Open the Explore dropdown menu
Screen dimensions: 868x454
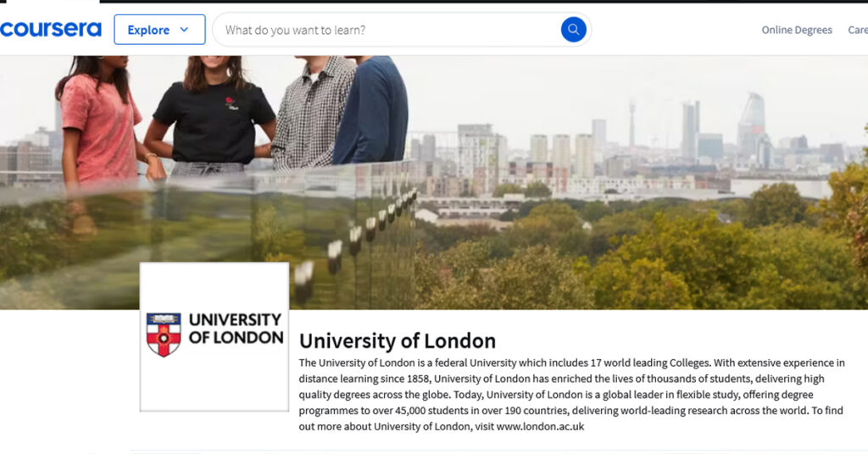click(159, 30)
